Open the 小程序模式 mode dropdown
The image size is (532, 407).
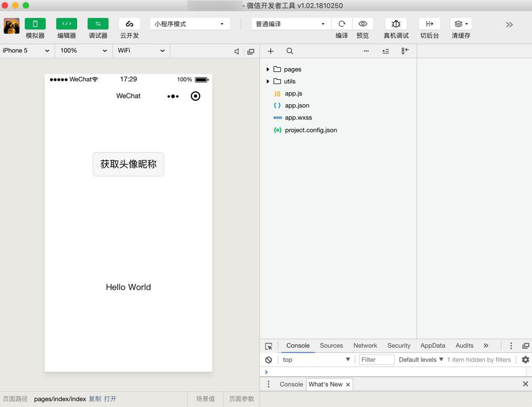pyautogui.click(x=190, y=24)
